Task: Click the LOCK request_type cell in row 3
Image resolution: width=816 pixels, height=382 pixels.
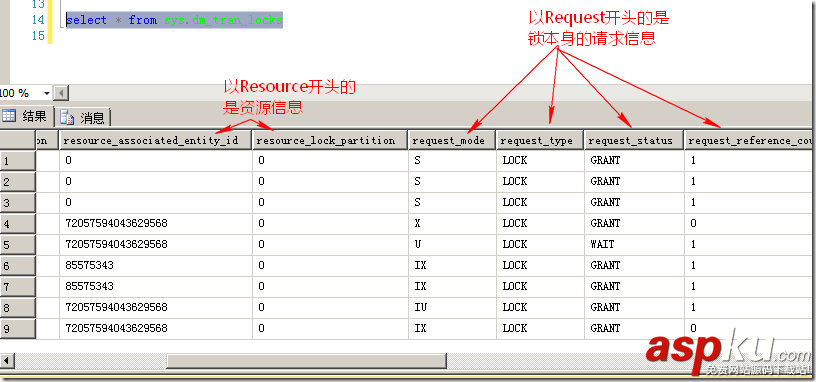Action: [540, 202]
